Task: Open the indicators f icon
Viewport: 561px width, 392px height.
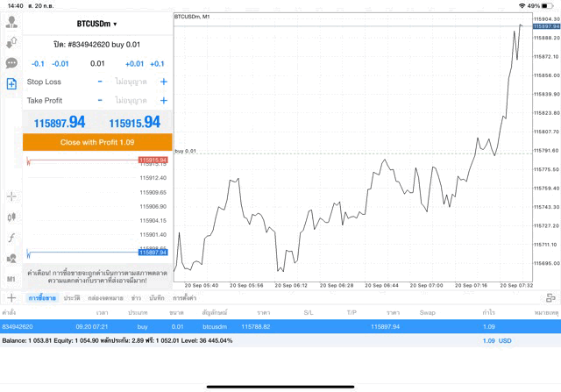Action: (11, 238)
